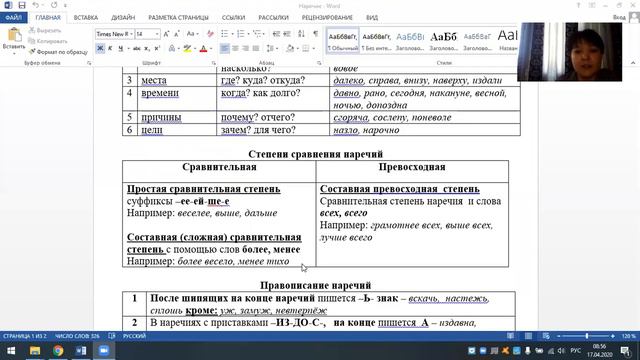
Task: Collapse the ribbon with the caret arrow
Action: (633, 63)
